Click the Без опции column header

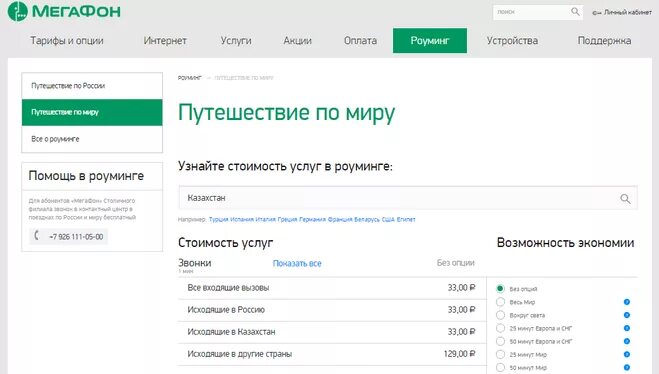[x=456, y=263]
